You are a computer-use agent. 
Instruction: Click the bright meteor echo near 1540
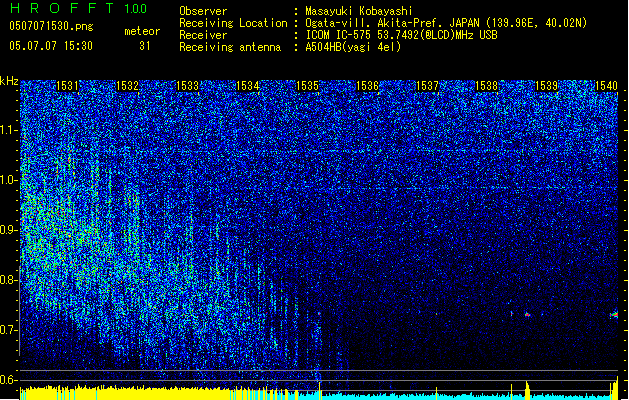click(614, 315)
